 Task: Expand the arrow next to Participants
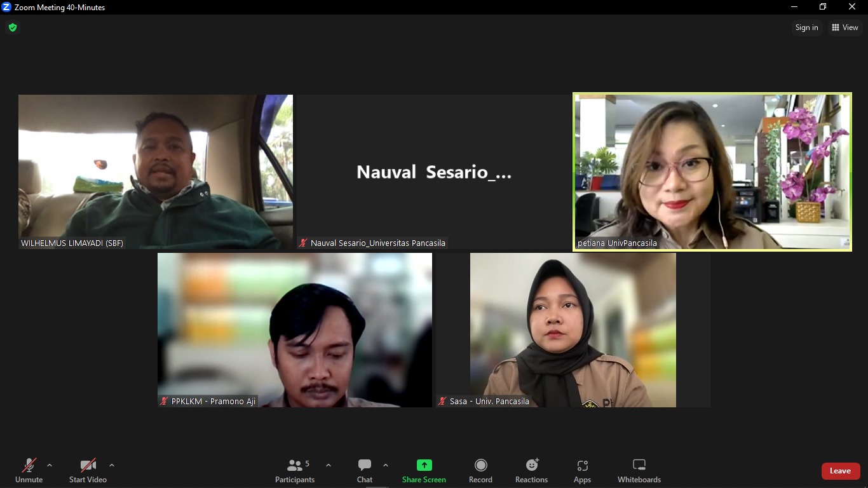pos(329,465)
